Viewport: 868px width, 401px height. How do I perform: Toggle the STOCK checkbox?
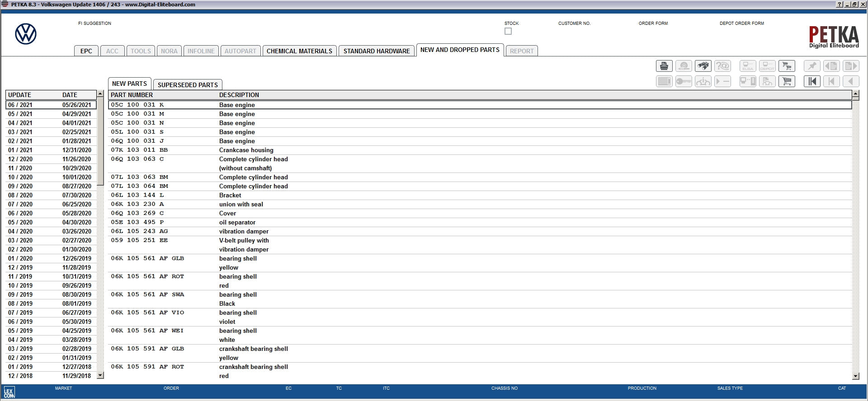[508, 32]
